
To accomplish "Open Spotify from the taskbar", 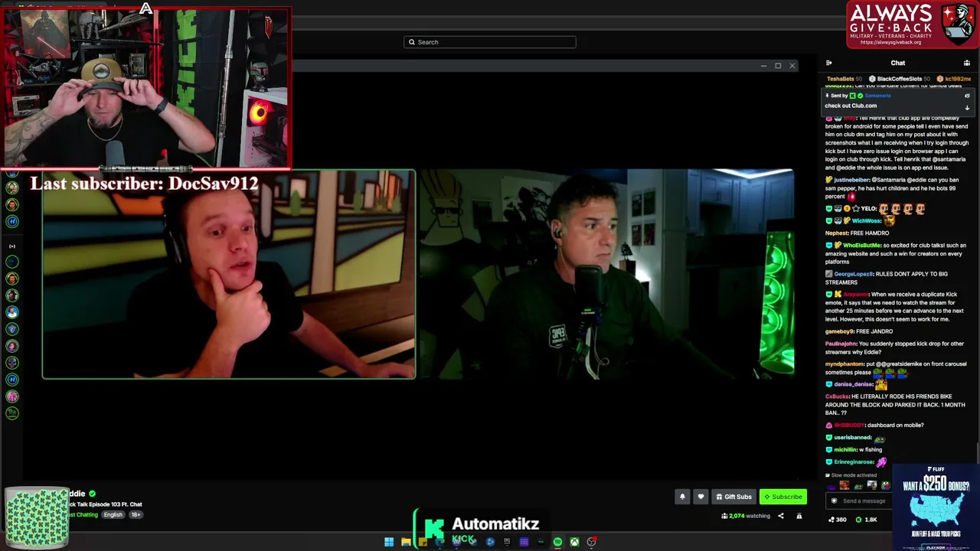I will [557, 542].
